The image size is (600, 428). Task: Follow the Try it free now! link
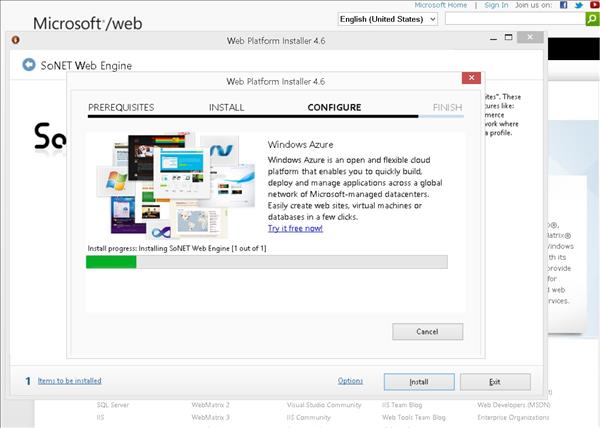pos(295,228)
